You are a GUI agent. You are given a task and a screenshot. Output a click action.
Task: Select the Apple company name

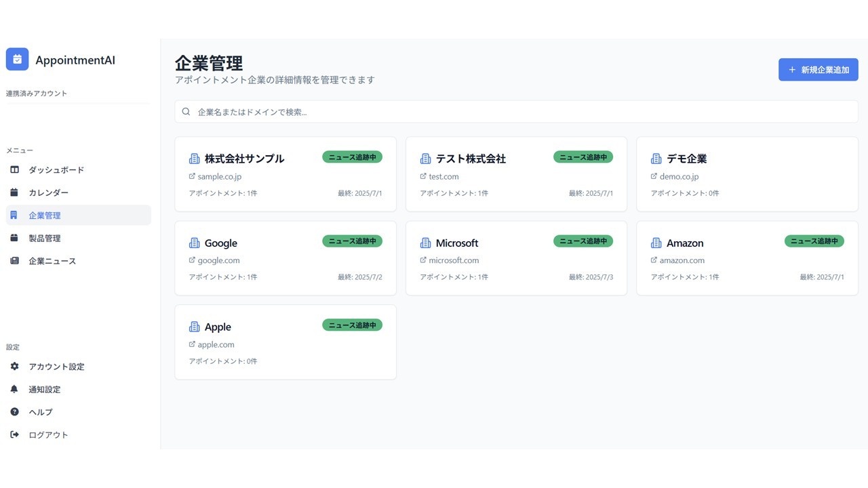point(218,327)
